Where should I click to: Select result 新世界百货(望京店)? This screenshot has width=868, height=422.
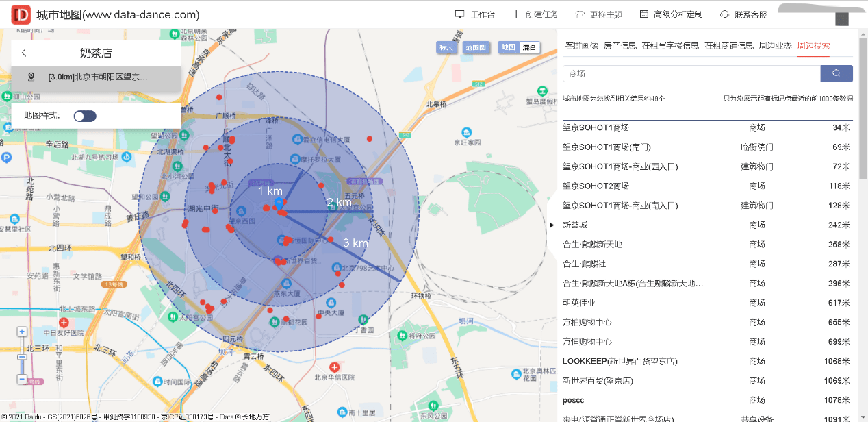(706, 380)
